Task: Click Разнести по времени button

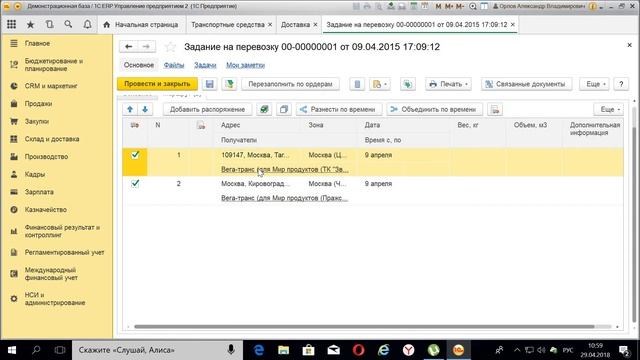Action: click(x=339, y=109)
